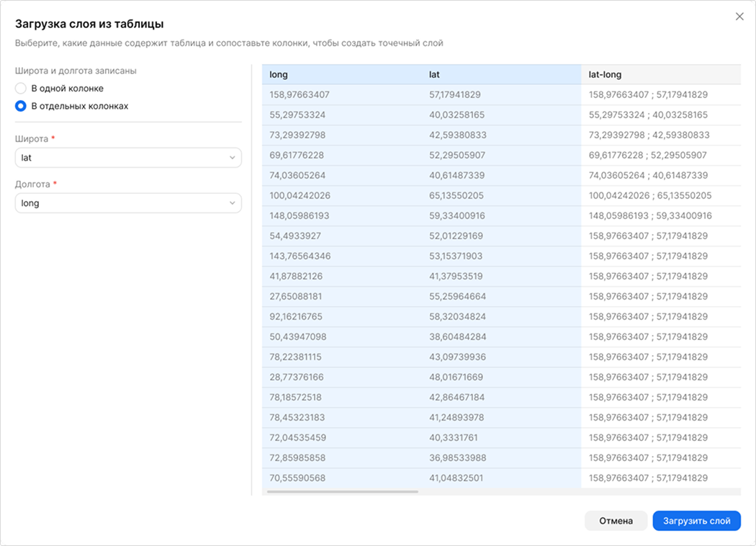This screenshot has height=546, width=756.
Task: Click the Отмена button
Action: (616, 521)
